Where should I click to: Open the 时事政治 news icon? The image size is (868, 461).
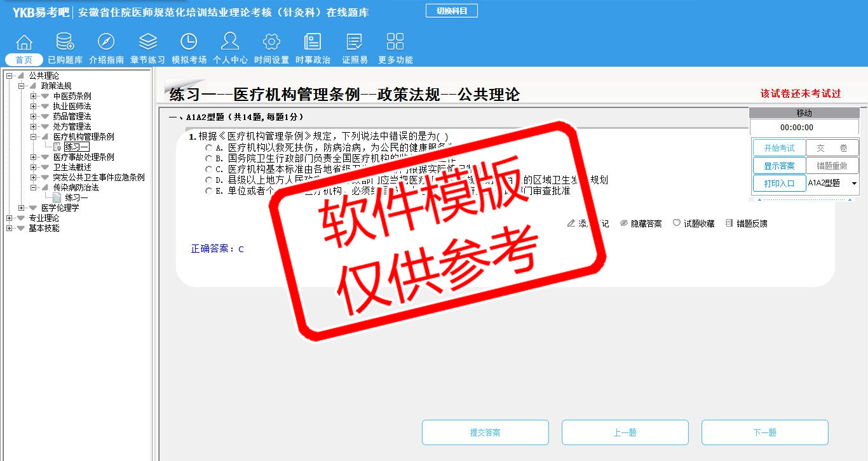(313, 43)
